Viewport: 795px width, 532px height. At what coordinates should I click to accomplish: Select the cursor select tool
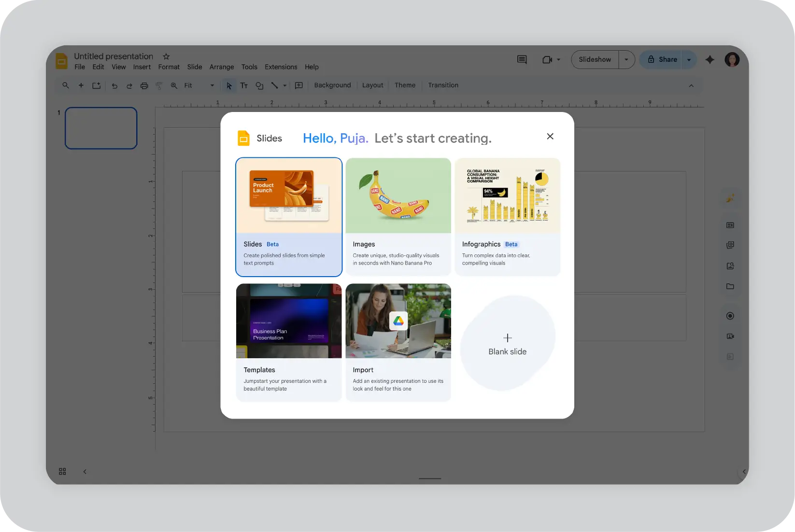point(229,85)
